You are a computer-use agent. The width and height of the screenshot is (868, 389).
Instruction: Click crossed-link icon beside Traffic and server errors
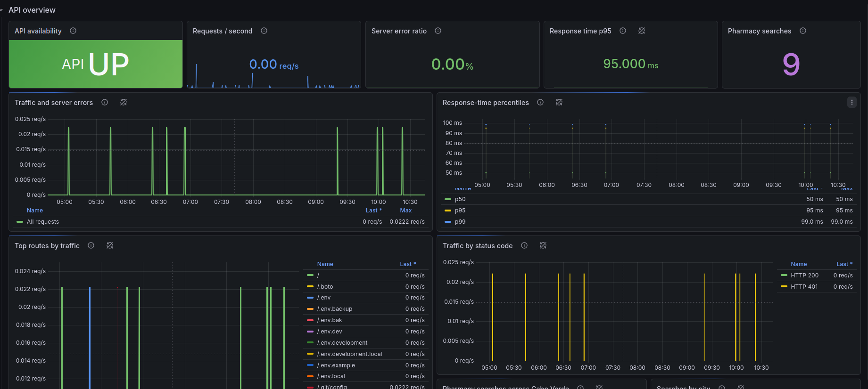click(124, 102)
